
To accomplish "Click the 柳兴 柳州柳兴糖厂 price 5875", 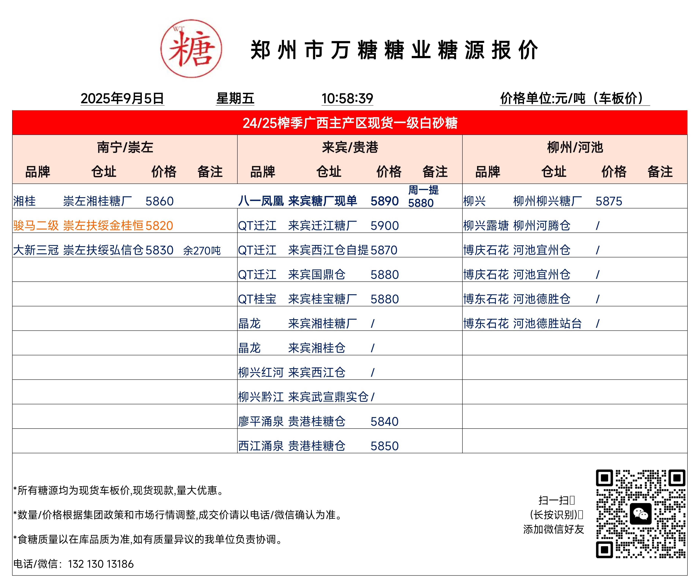I will pos(609,201).
